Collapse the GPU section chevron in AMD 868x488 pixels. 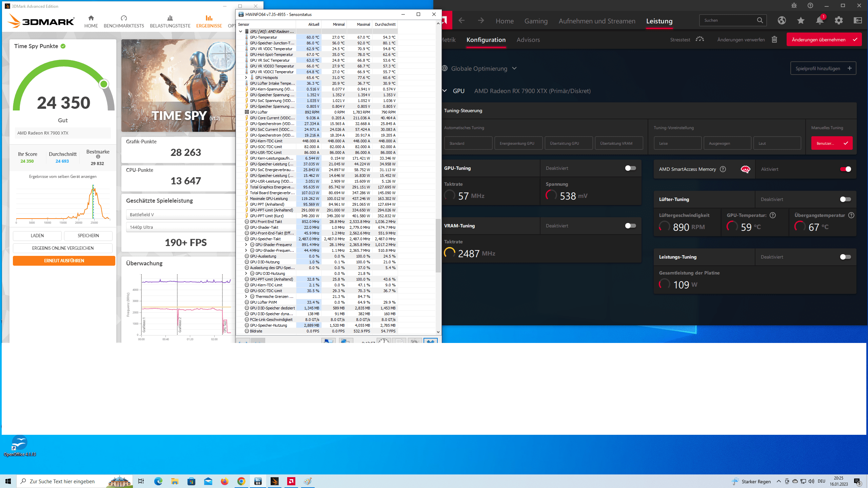[x=445, y=91]
